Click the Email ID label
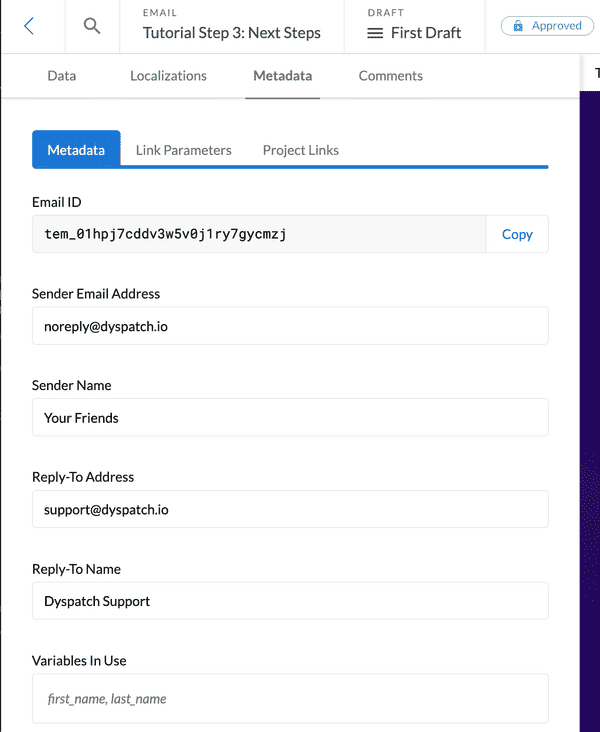Screen dimensions: 600x732 56,202
